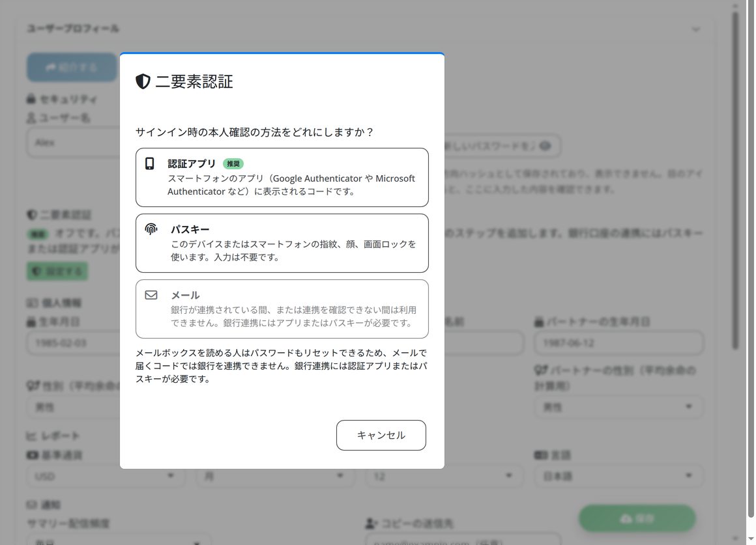The width and height of the screenshot is (756, 545).
Task: Click the ID card icon beside 個人情報
Action: tap(32, 303)
